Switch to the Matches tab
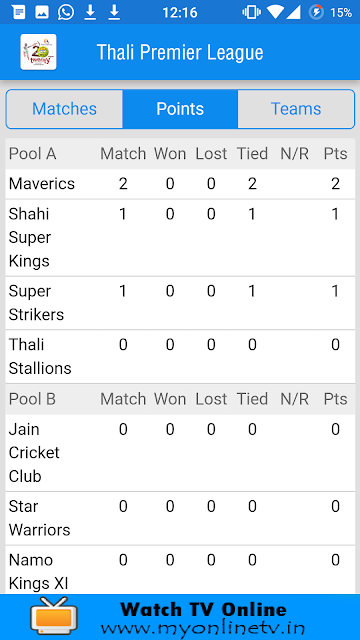This screenshot has height=640, width=360. tap(64, 109)
